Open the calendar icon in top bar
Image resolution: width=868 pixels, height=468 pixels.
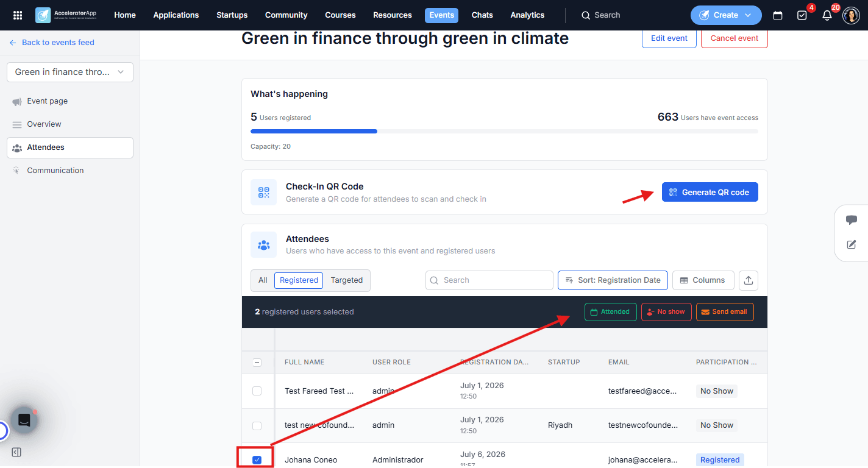coord(778,15)
